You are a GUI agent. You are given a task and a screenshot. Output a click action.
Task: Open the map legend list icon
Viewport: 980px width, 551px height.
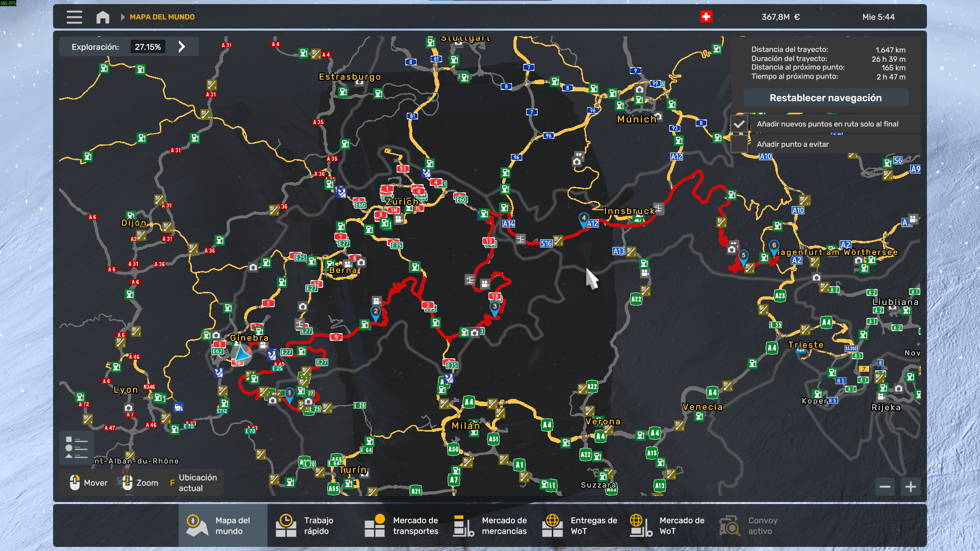click(x=77, y=447)
